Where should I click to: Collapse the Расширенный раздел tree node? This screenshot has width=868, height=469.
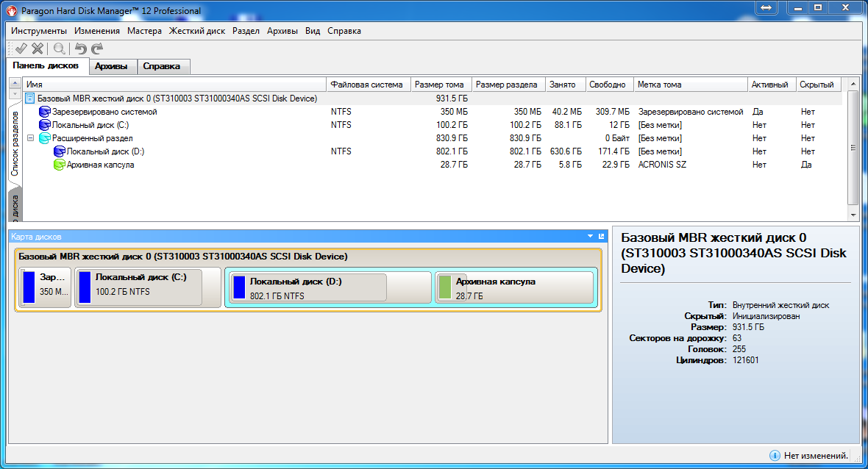pyautogui.click(x=30, y=138)
